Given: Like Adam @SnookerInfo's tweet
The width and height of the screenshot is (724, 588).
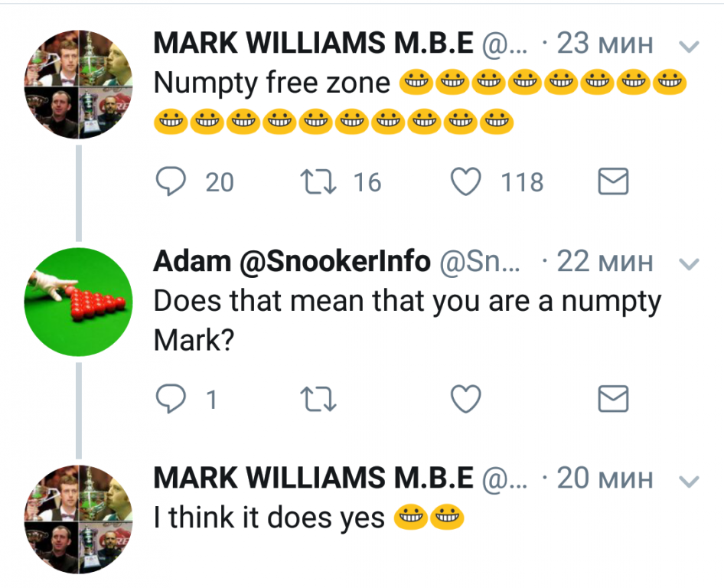Looking at the screenshot, I should [465, 399].
